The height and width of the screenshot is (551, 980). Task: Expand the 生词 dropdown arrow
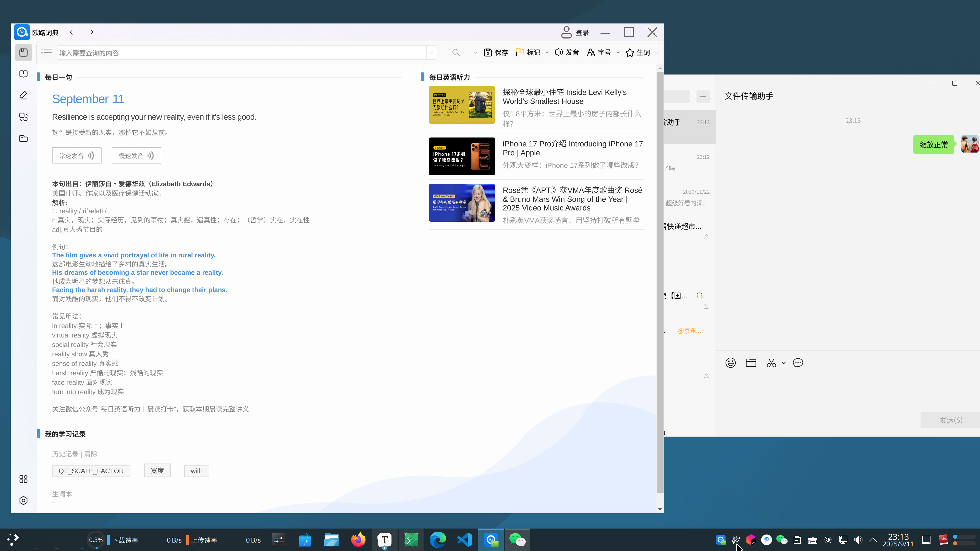pos(657,53)
